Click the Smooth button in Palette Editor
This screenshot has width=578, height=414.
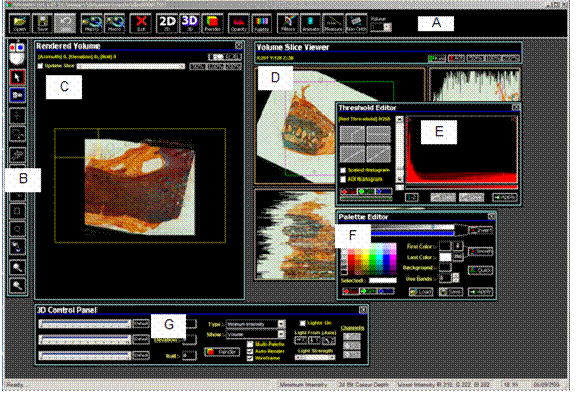point(480,251)
